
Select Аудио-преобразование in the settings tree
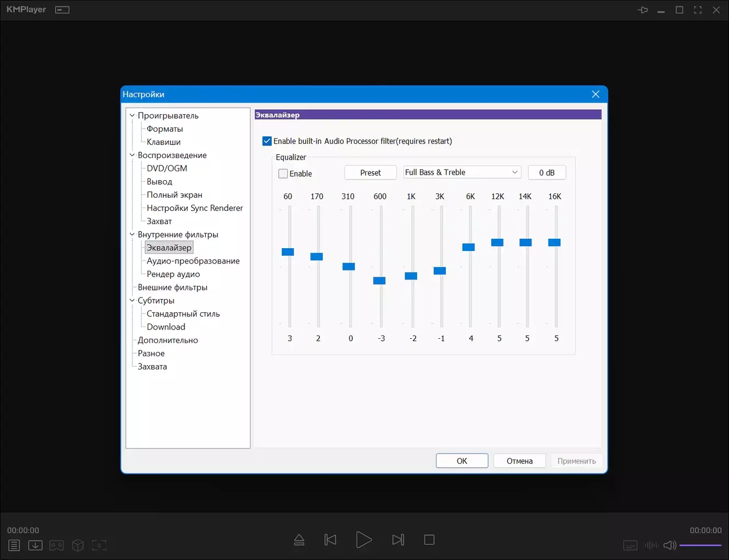coord(193,261)
